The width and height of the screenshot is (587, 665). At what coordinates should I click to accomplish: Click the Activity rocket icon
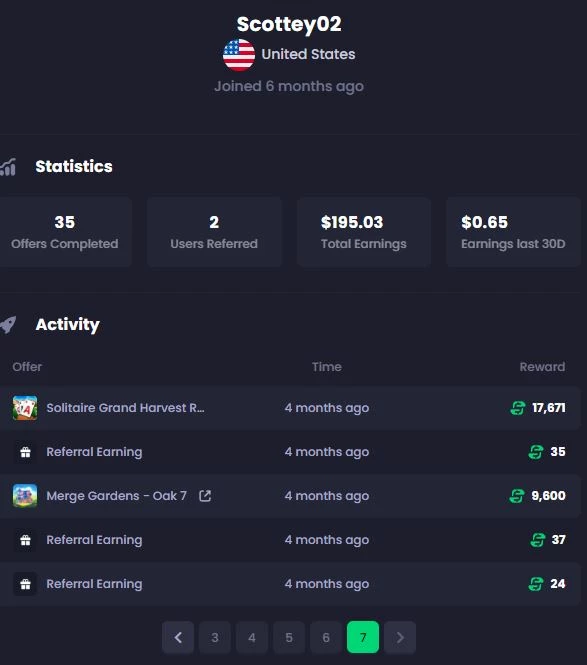coord(8,325)
